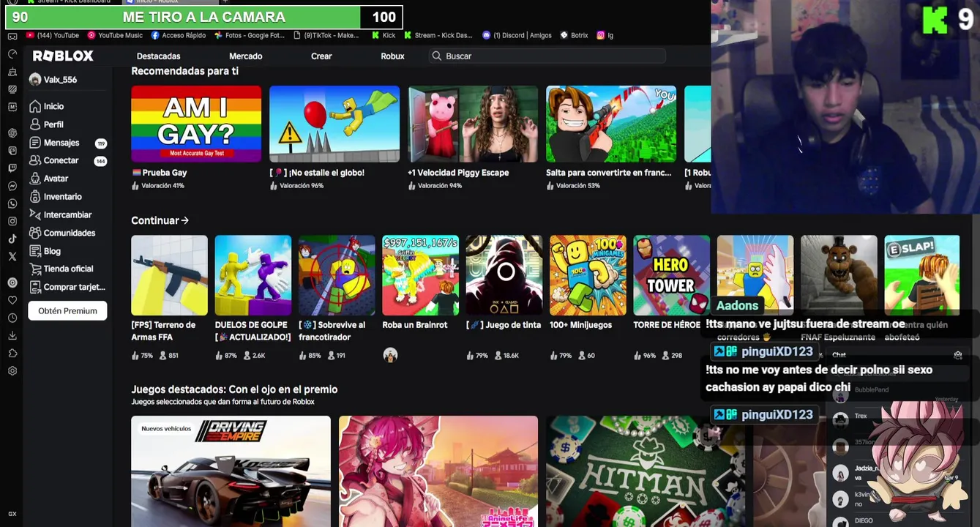
Task: Click the chat overlay settings icon
Action: [x=958, y=355]
